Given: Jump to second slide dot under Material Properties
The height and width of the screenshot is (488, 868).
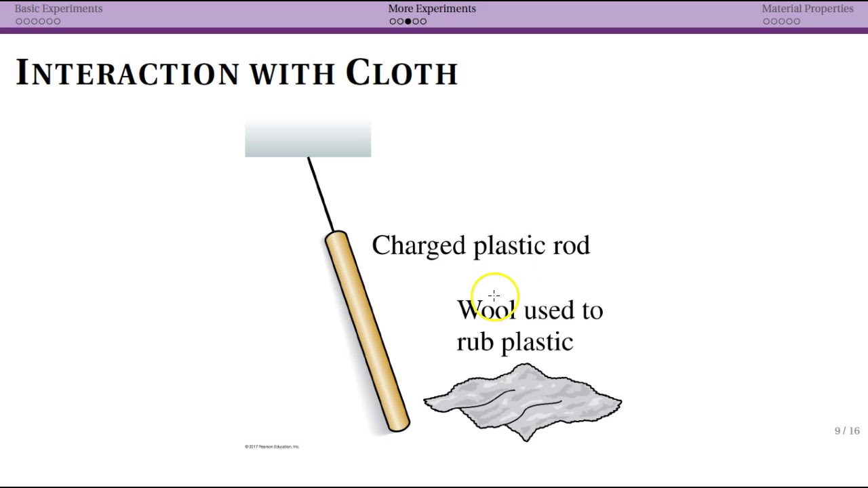Looking at the screenshot, I should tap(774, 22).
